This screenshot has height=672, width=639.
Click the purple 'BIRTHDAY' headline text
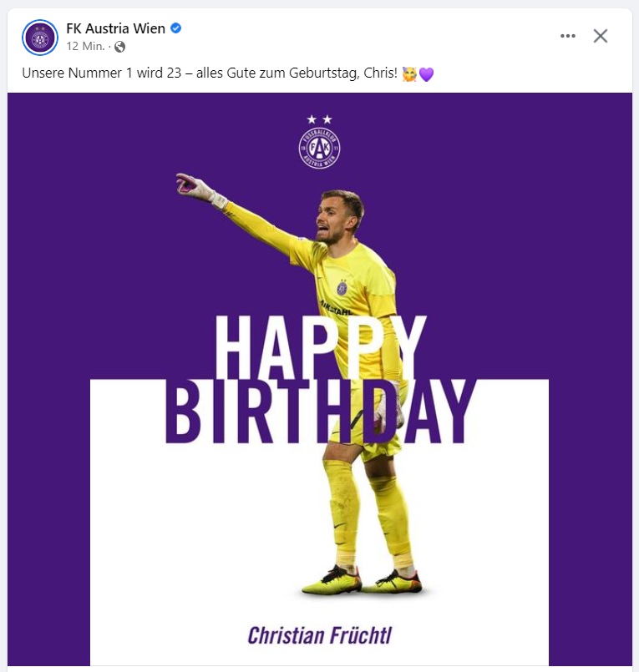(x=321, y=412)
